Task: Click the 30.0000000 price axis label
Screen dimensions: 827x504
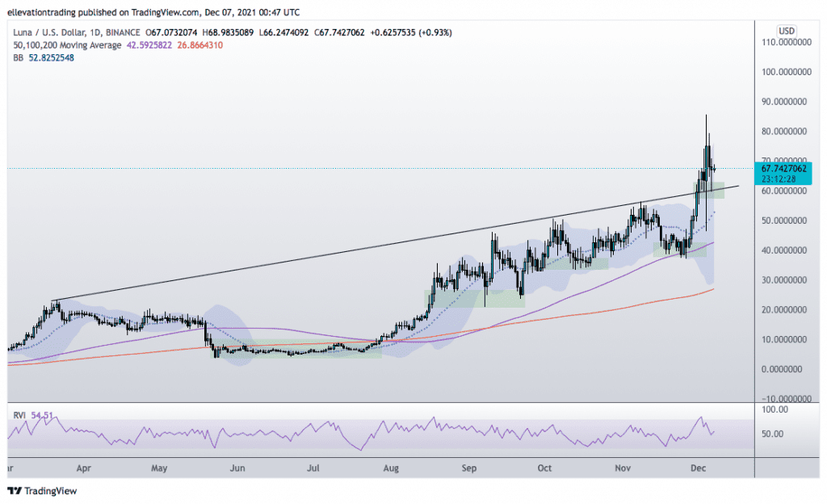Action: [784, 280]
